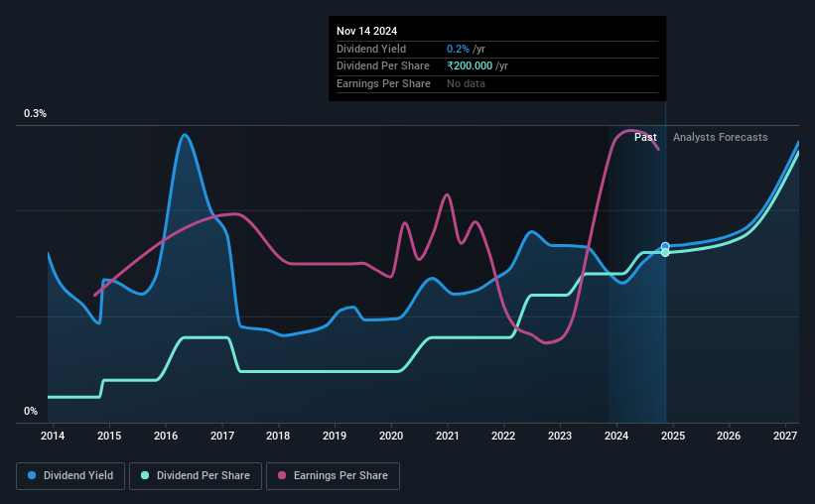Click the 2027 x-axis label
Viewport: 815px width, 504px height.
785,436
